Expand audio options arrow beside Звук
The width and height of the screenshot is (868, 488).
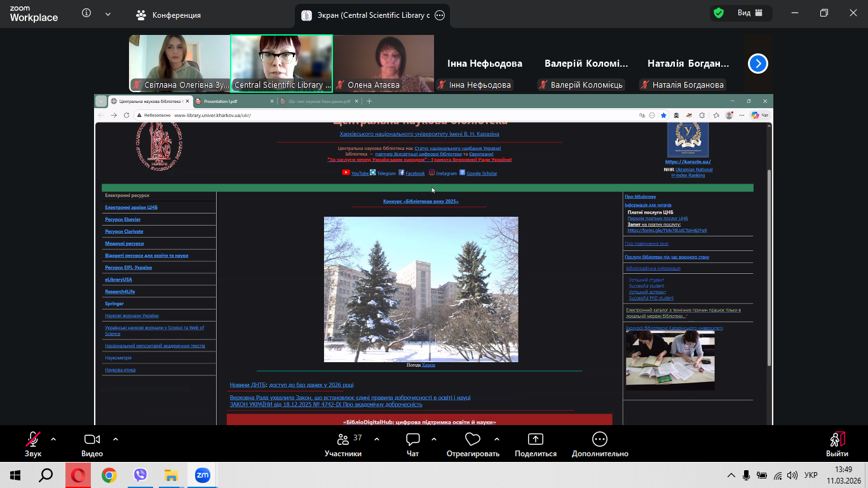(x=53, y=439)
